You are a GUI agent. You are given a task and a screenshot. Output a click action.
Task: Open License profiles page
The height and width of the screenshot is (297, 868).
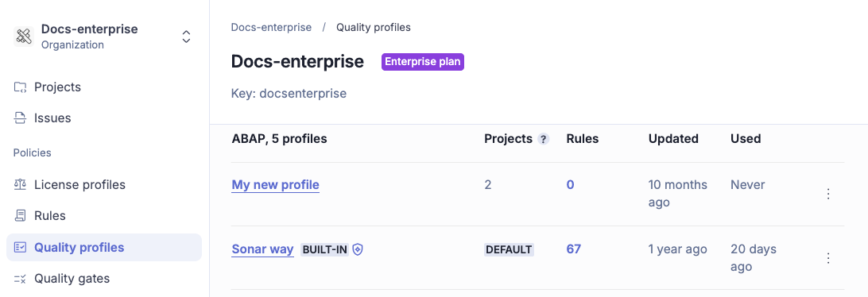pyautogui.click(x=79, y=184)
